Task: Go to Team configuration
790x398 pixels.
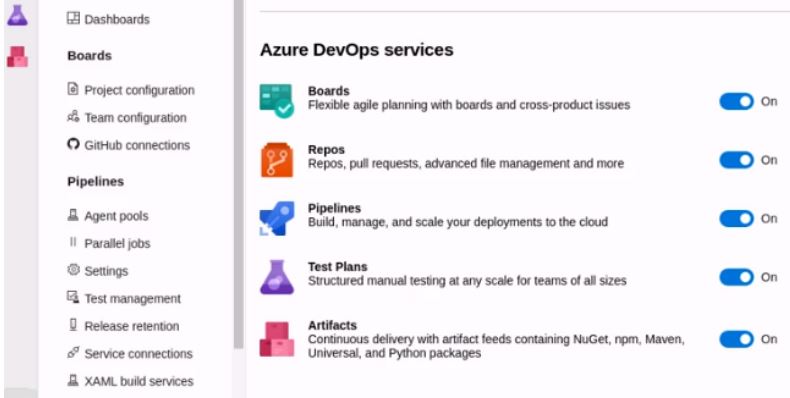Action: pos(135,117)
